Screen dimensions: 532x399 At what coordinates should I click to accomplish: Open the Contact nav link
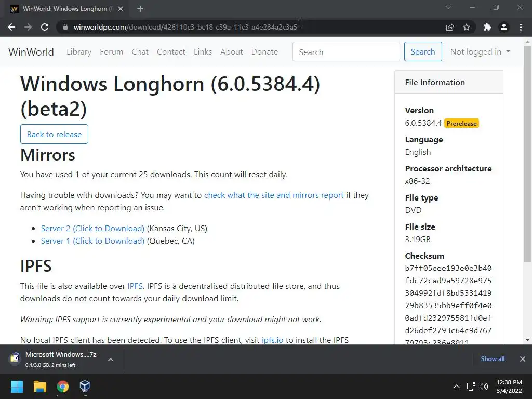[x=171, y=52]
